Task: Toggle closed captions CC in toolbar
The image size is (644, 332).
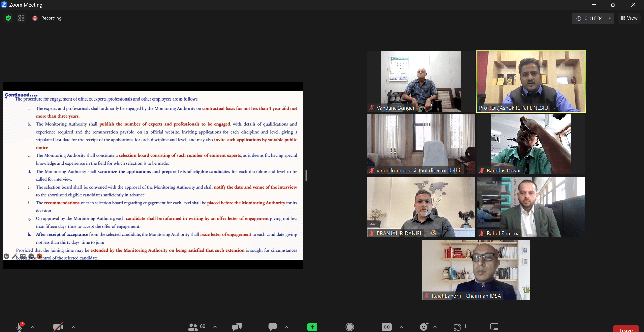Action: click(386, 327)
